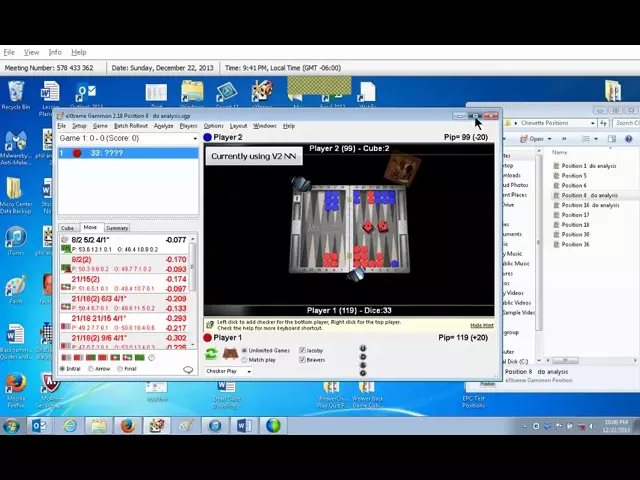
Task: Open the Game 1 score dropdown
Action: click(195, 138)
